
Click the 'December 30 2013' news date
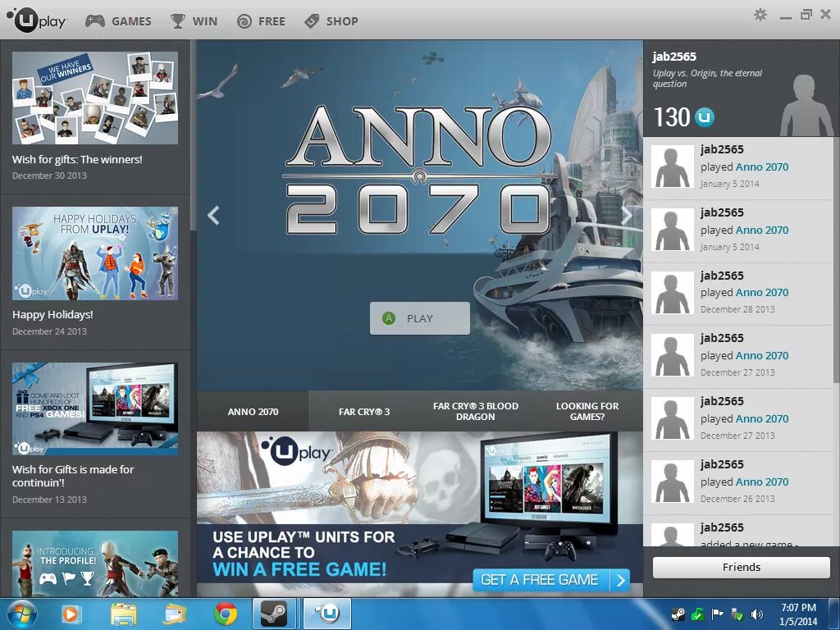pos(49,176)
